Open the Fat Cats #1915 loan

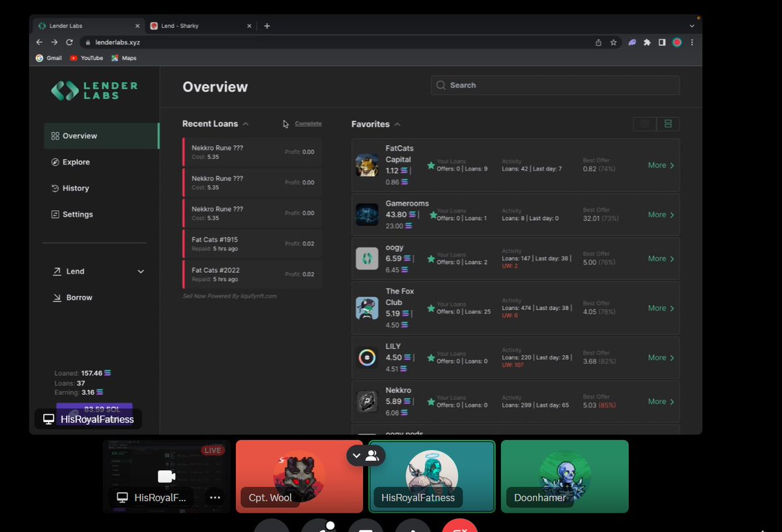252,244
